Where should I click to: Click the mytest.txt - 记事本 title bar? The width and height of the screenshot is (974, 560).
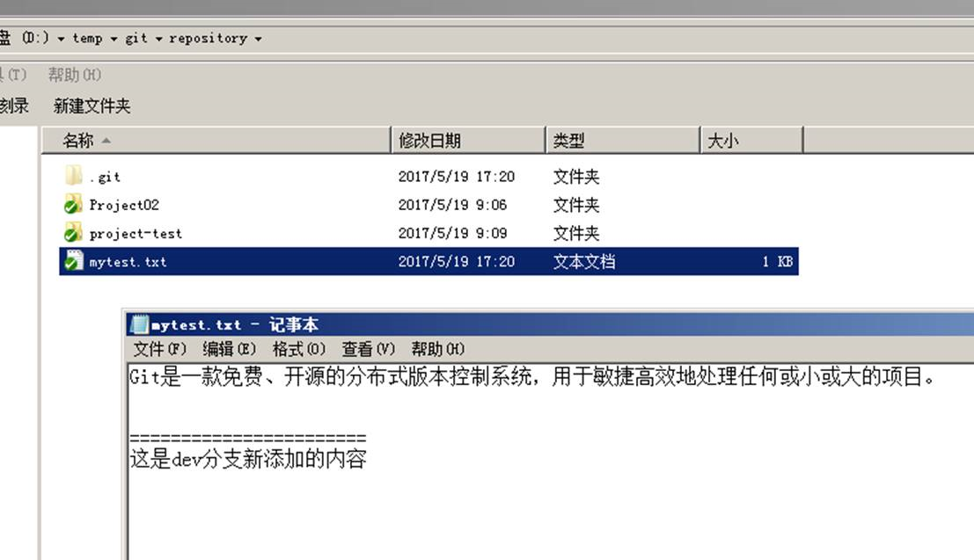pos(550,324)
